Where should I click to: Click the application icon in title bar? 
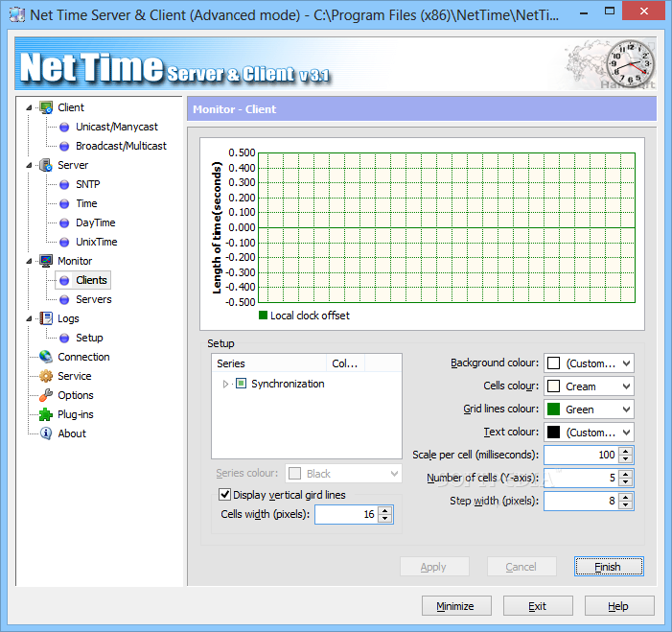coord(17,15)
